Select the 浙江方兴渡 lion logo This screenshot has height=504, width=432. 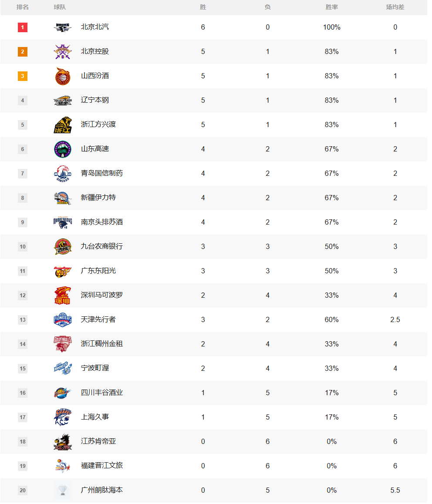[x=63, y=125]
